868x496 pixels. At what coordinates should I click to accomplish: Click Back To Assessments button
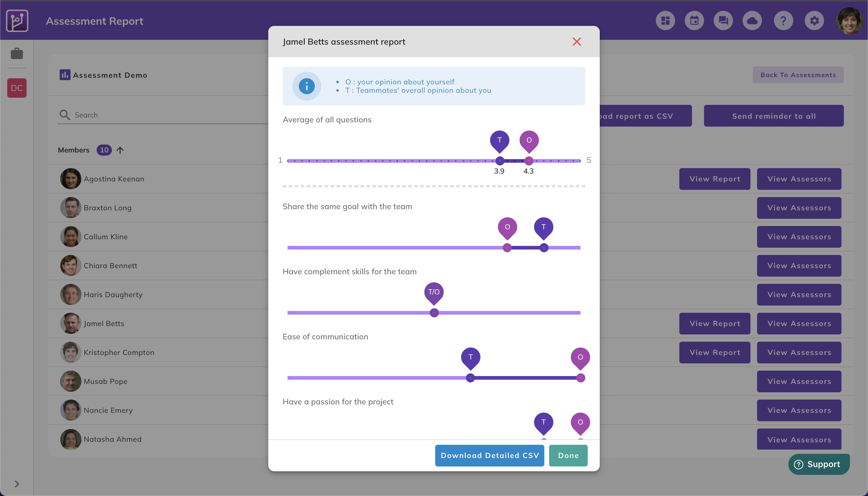click(798, 75)
